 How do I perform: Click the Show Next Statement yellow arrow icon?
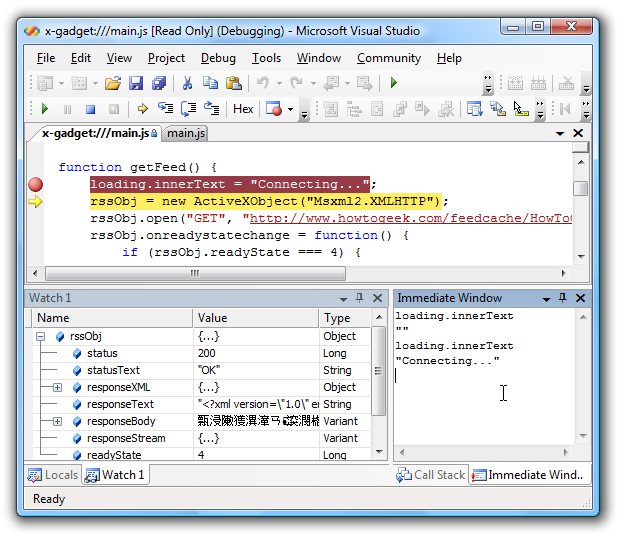pos(142,109)
